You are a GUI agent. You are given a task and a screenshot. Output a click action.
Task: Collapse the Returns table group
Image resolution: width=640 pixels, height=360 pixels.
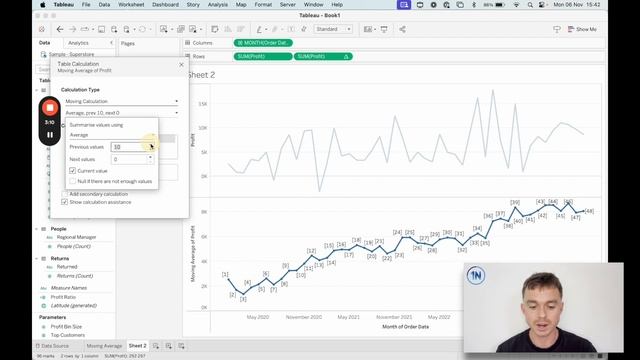37,258
